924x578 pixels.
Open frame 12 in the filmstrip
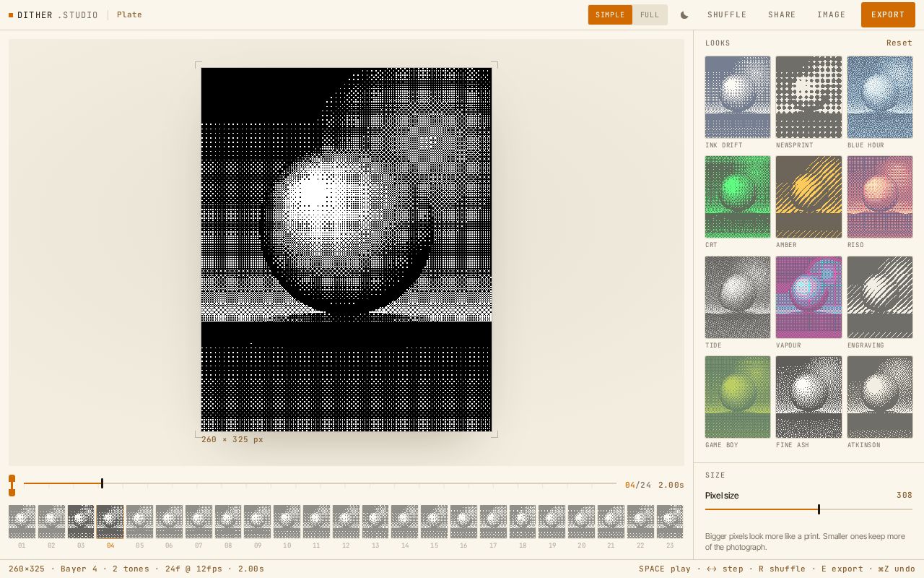[x=346, y=522]
